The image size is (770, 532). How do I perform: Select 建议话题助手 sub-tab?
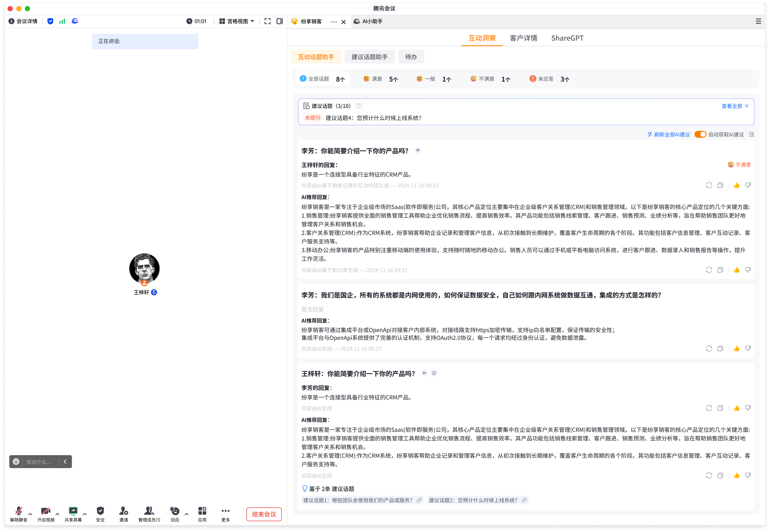click(x=369, y=57)
